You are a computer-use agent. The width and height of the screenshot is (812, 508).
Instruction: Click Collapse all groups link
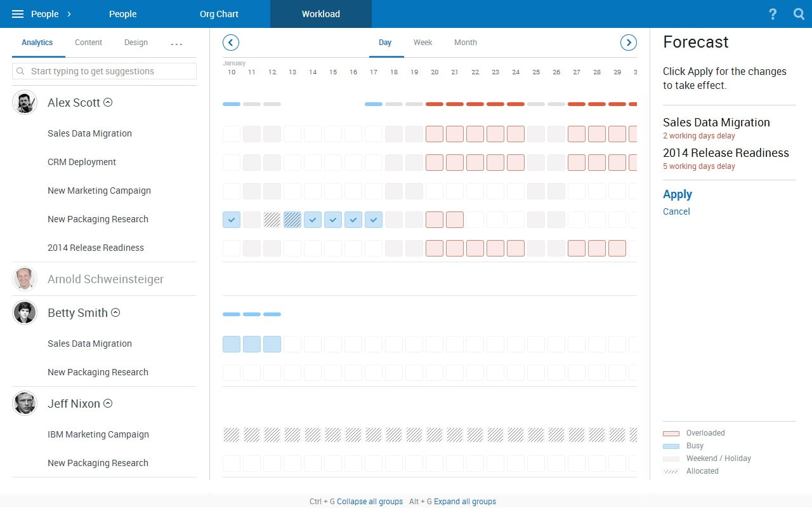tap(370, 502)
